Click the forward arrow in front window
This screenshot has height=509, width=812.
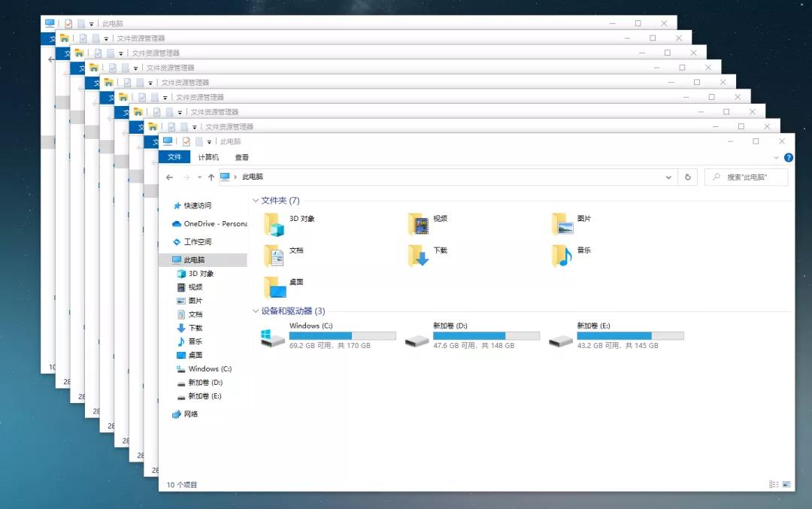[x=186, y=177]
